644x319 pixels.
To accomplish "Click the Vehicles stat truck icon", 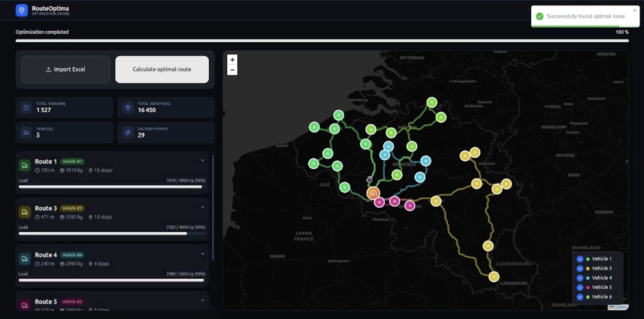I will [26, 133].
